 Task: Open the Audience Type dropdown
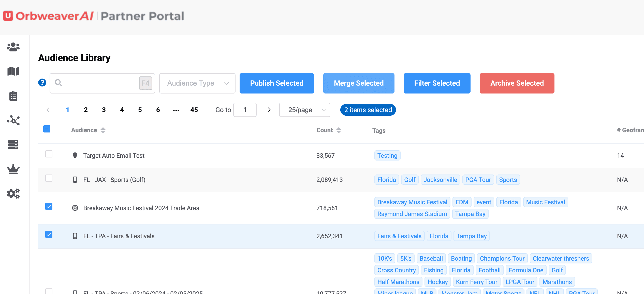tap(197, 83)
